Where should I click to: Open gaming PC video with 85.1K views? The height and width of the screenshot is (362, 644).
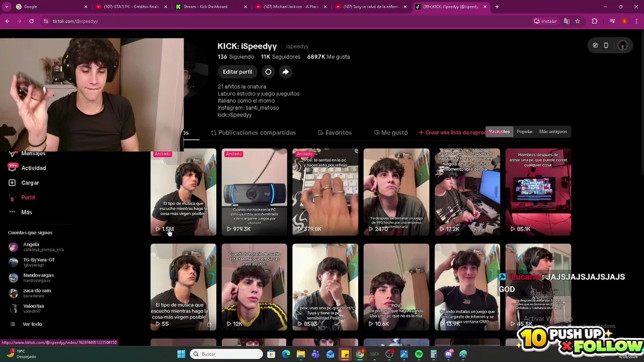pos(538,192)
